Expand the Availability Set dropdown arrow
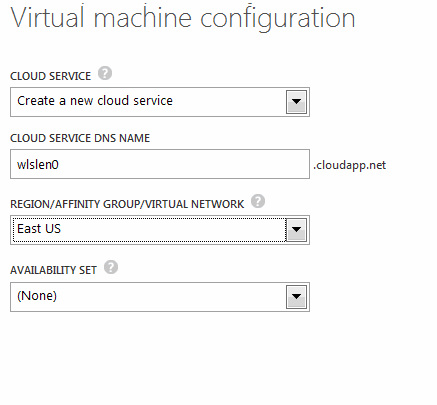This screenshot has height=405, width=437. [296, 297]
